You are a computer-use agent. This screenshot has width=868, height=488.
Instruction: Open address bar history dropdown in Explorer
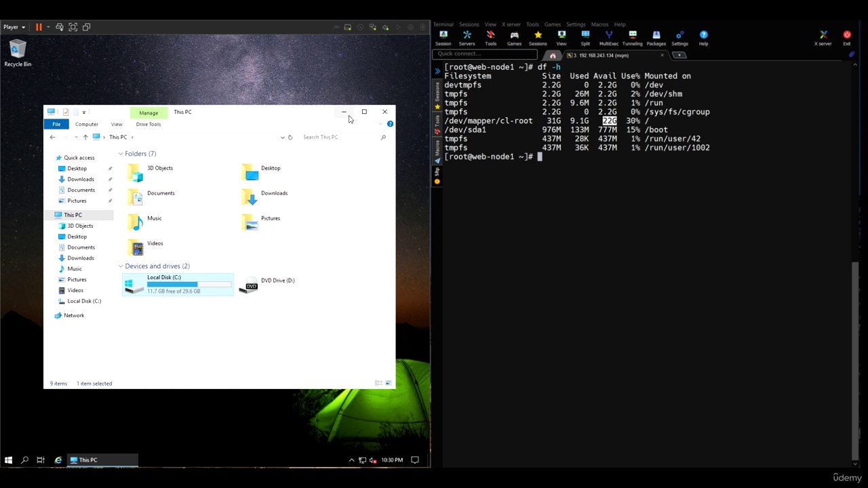click(x=282, y=138)
